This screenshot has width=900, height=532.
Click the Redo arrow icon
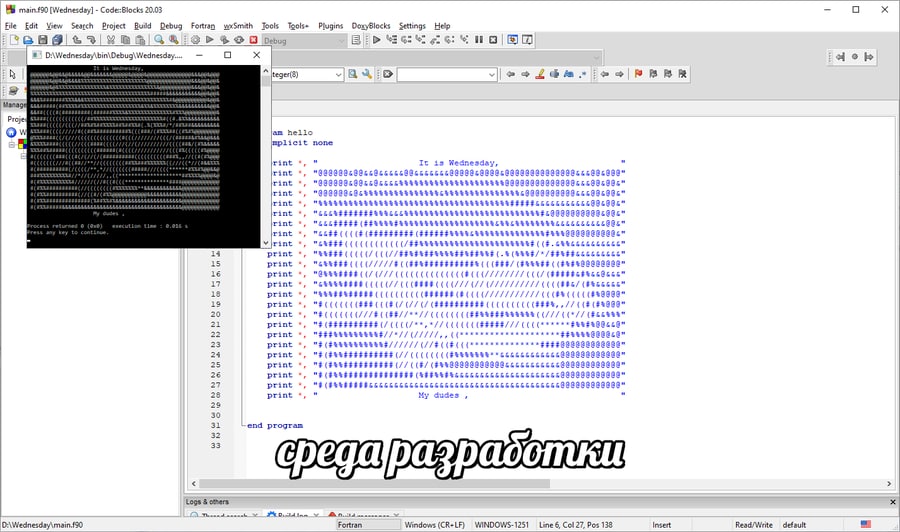[x=91, y=40]
